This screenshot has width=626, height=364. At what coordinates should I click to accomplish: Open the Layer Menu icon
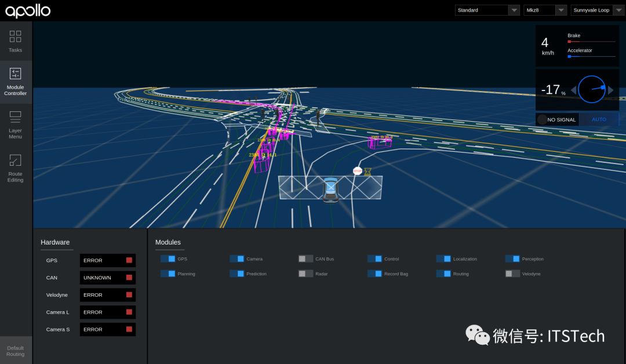point(16,117)
